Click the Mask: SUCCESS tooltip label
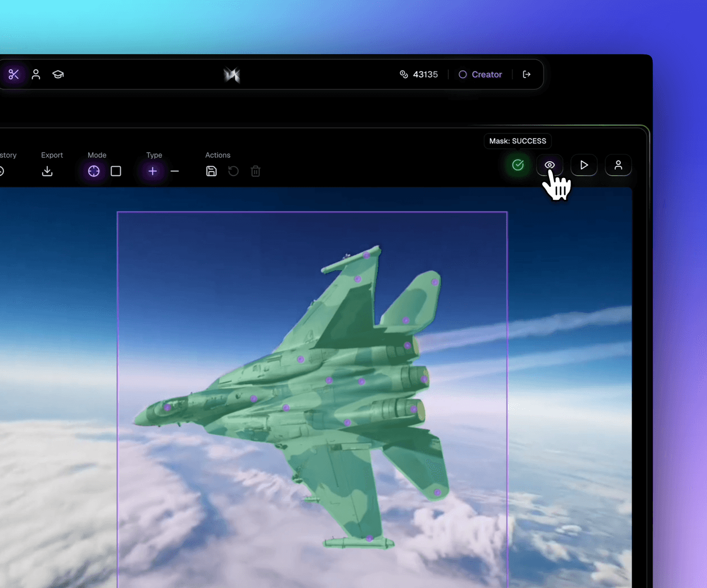The width and height of the screenshot is (707, 588). (x=517, y=141)
